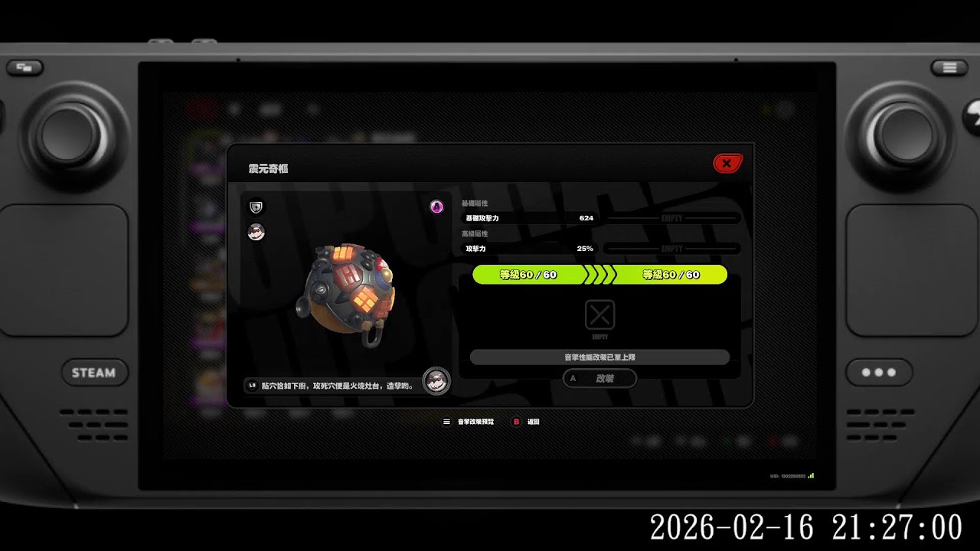This screenshot has width=980, height=551.
Task: Open 音擎改裝預覽 preview menu icon
Action: tap(447, 422)
